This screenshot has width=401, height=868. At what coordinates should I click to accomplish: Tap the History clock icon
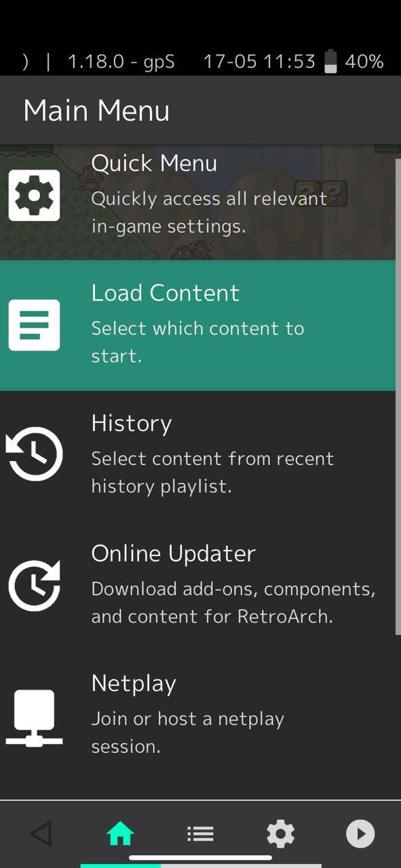coord(34,454)
